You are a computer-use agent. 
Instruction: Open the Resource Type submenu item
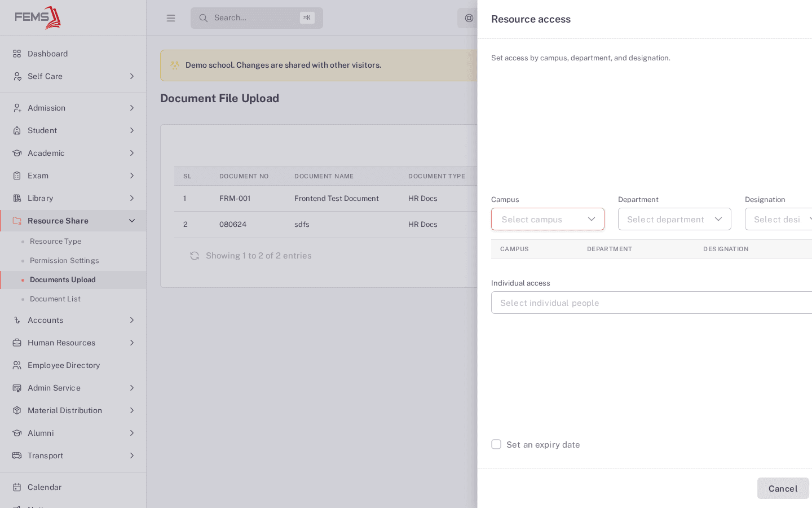[x=73, y=242]
